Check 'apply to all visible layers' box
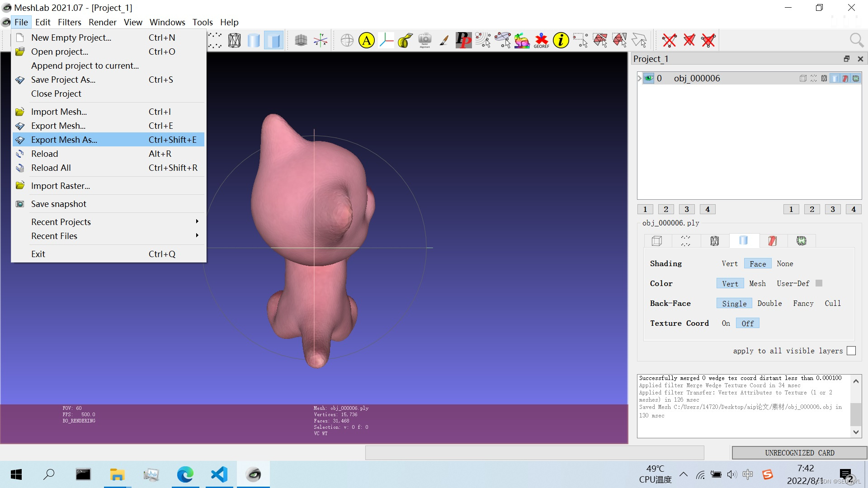 [851, 351]
